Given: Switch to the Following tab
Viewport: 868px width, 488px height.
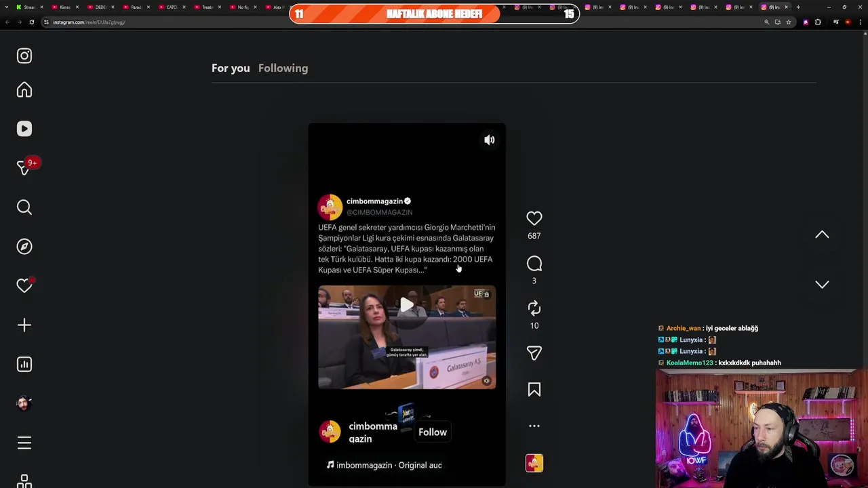Looking at the screenshot, I should point(283,68).
